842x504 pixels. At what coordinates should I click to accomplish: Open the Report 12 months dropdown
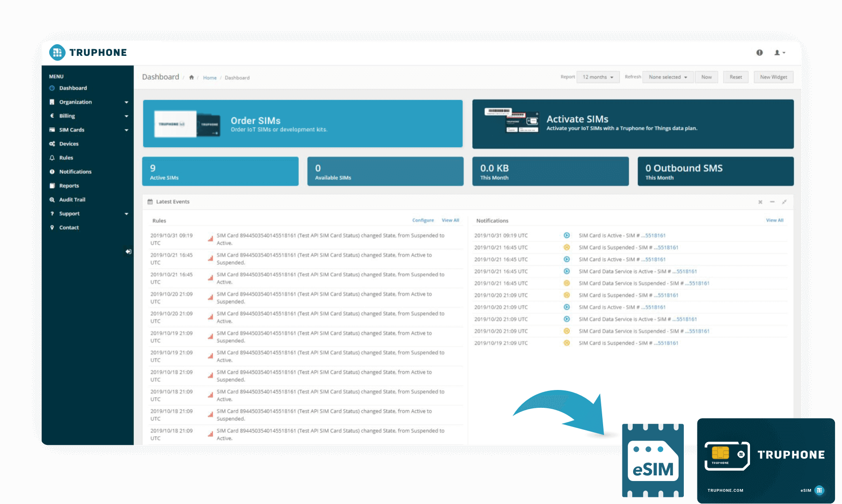click(x=598, y=77)
